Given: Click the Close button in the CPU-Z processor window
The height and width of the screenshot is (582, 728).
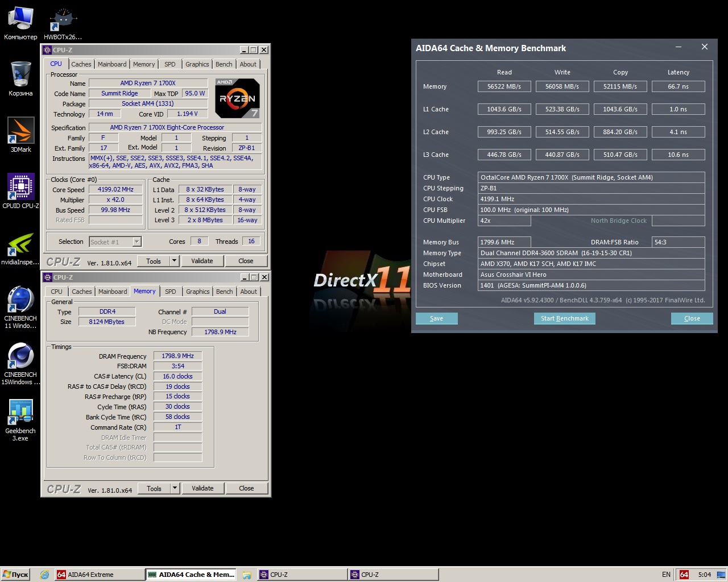Looking at the screenshot, I should pos(246,261).
